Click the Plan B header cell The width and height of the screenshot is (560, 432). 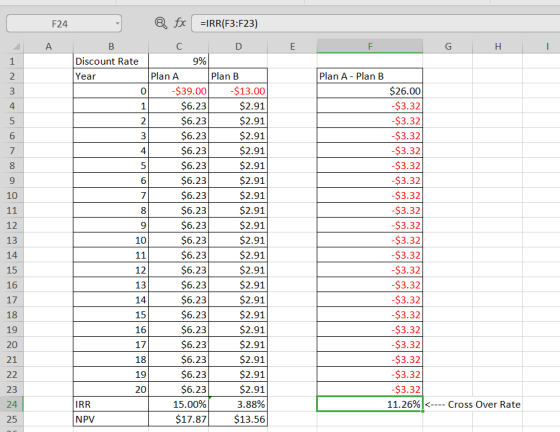coord(238,76)
